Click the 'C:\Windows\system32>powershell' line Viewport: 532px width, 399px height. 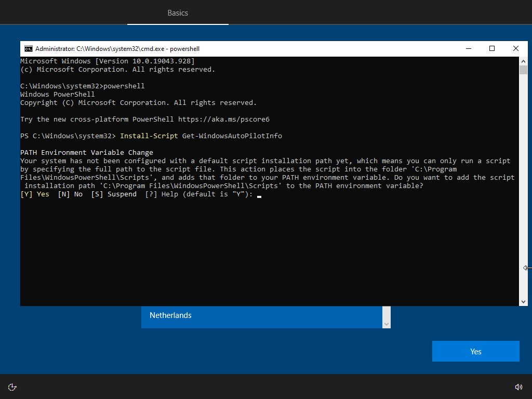coord(83,86)
